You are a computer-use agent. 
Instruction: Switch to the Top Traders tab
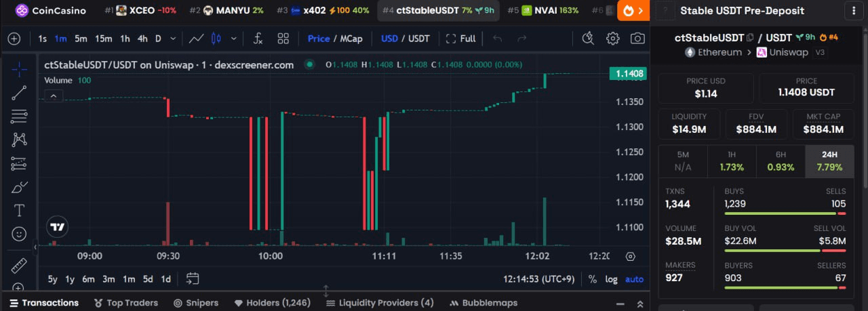click(126, 303)
